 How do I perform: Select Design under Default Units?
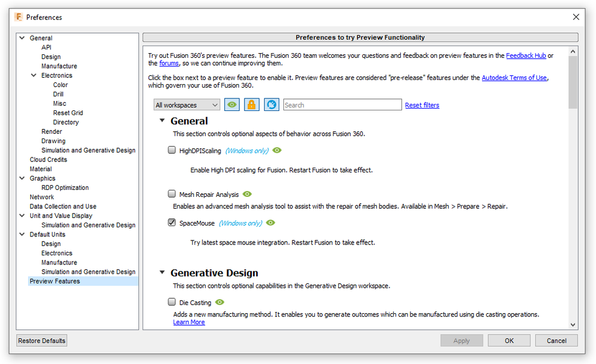point(51,244)
